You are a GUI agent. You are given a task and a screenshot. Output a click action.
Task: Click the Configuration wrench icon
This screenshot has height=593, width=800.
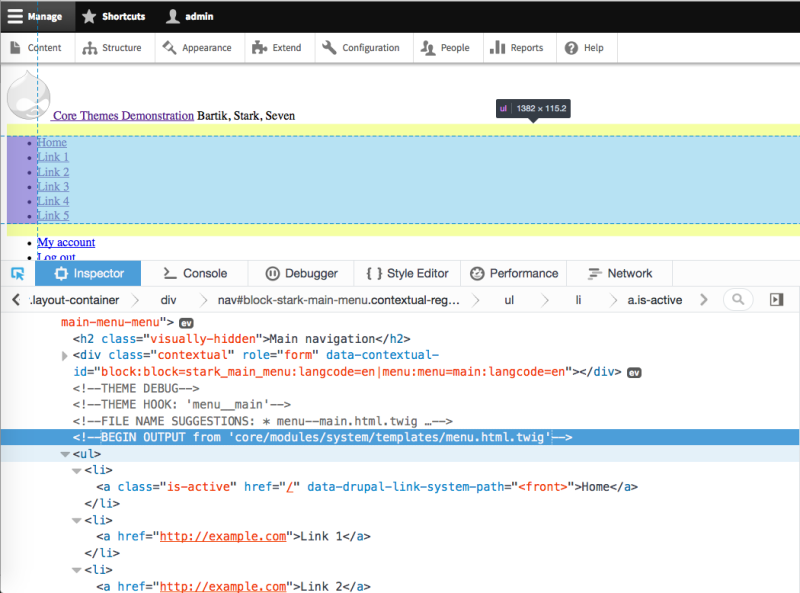(329, 47)
